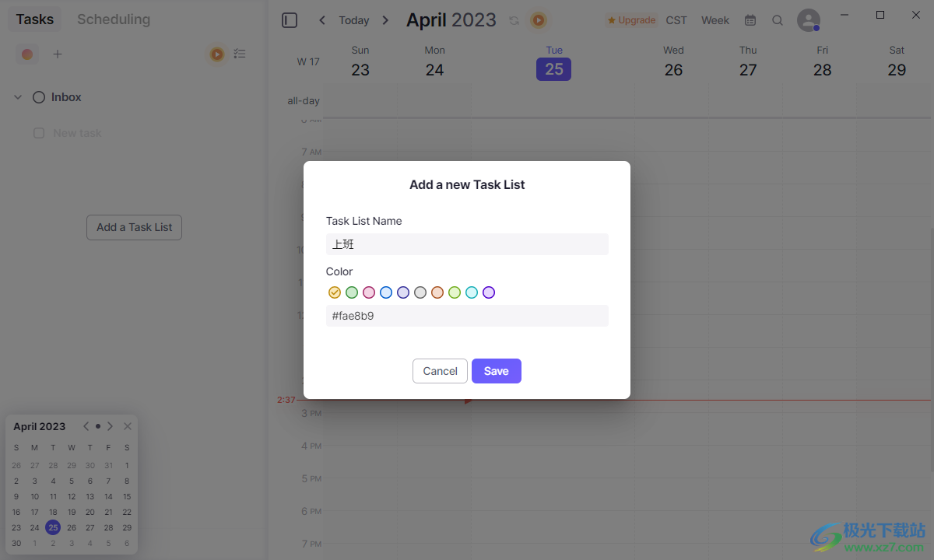Switch to the Tasks tab

(35, 19)
